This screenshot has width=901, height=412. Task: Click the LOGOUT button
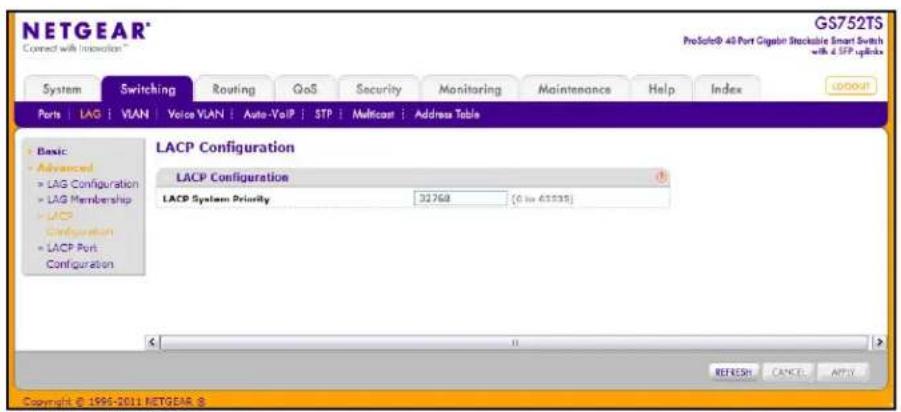[x=852, y=86]
